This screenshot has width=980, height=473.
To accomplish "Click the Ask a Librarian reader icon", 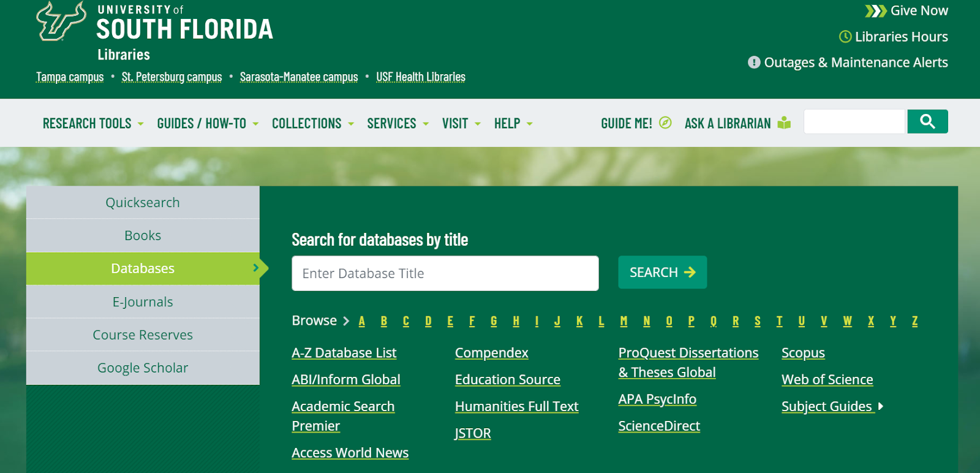I will point(784,123).
